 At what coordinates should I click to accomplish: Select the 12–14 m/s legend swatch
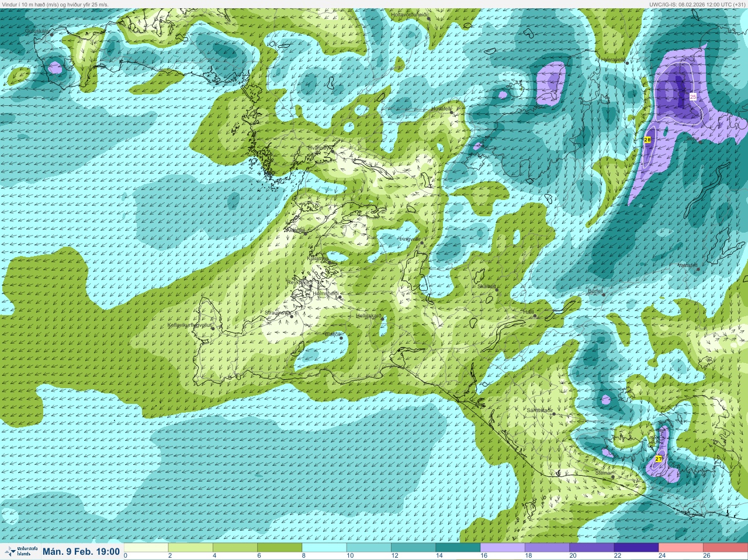(x=413, y=548)
